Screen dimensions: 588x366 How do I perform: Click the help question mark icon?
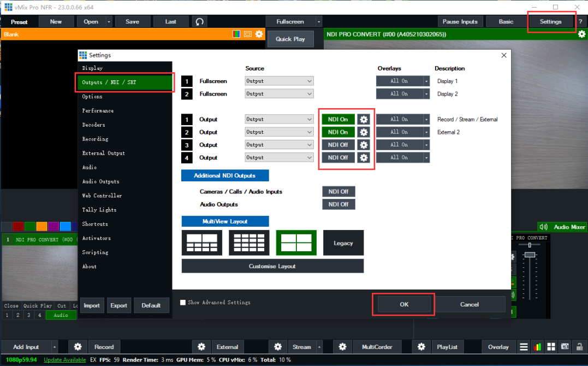click(580, 22)
